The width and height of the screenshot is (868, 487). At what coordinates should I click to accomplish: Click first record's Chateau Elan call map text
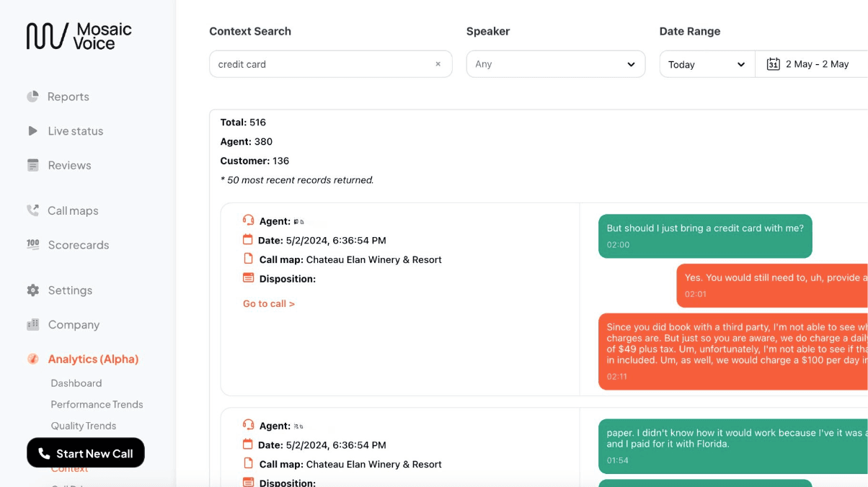click(373, 259)
